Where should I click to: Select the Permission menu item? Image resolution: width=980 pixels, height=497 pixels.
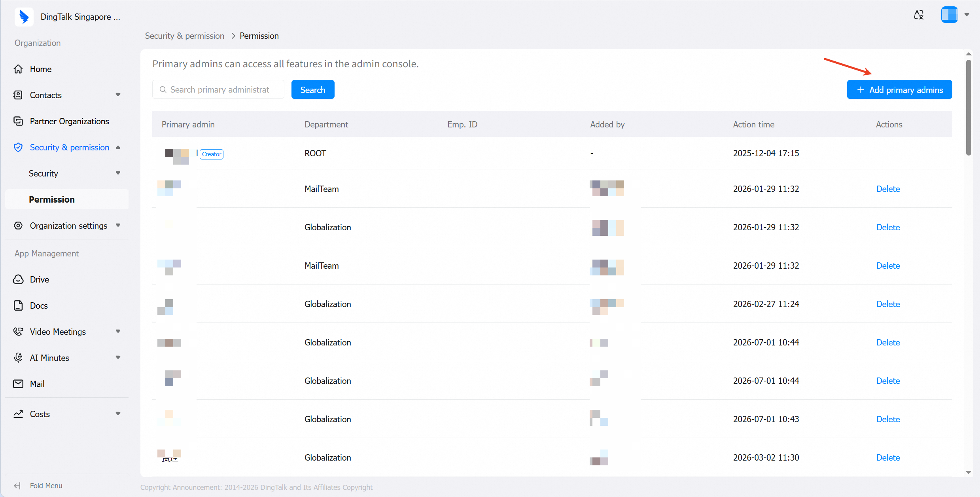click(x=67, y=199)
